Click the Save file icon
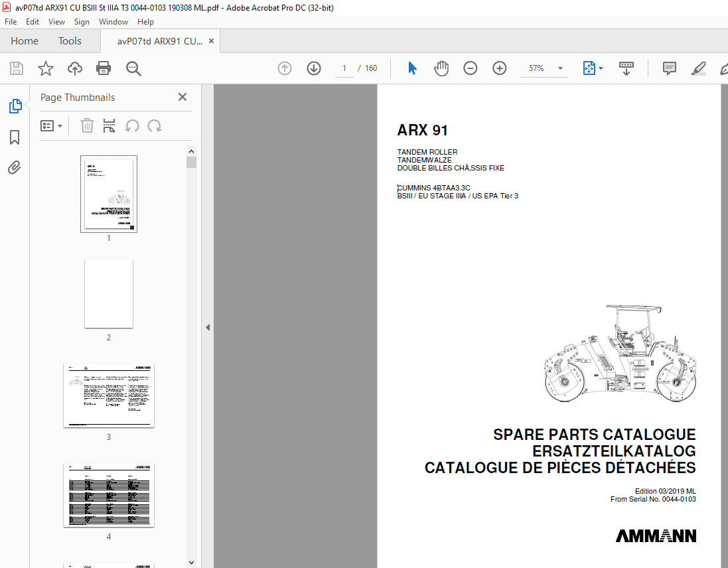Screen dimensions: 728x568 (17, 69)
